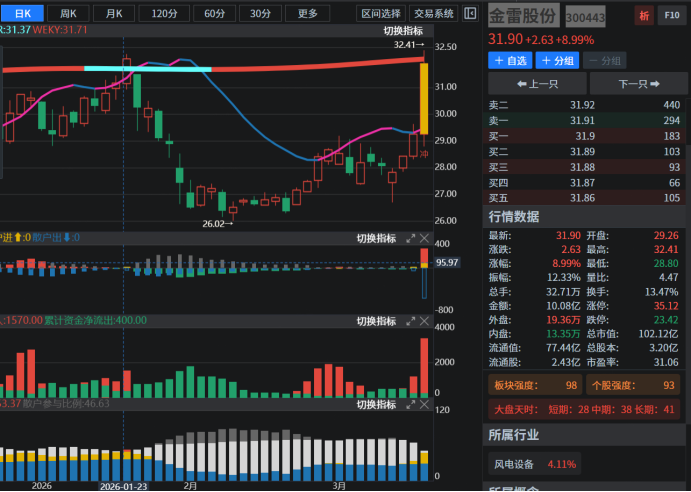The width and height of the screenshot is (691, 492).
Task: Open 切换指标 on the fund net outflow chart
Action: coord(376,322)
